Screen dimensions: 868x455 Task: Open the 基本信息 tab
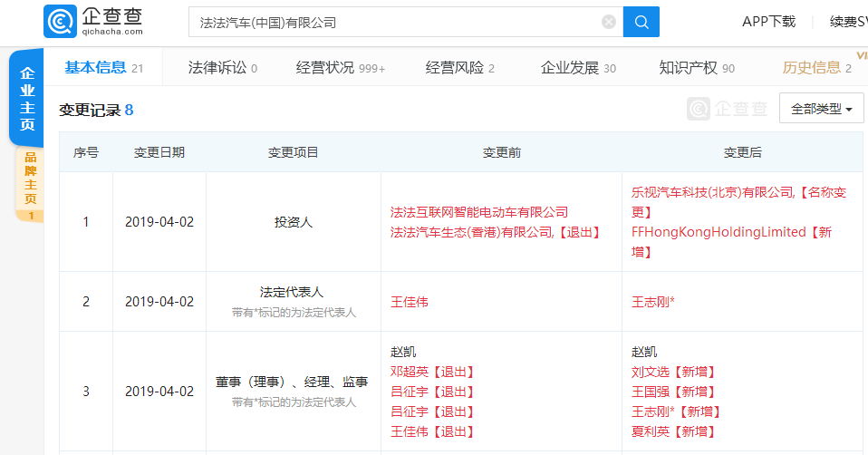(103, 68)
